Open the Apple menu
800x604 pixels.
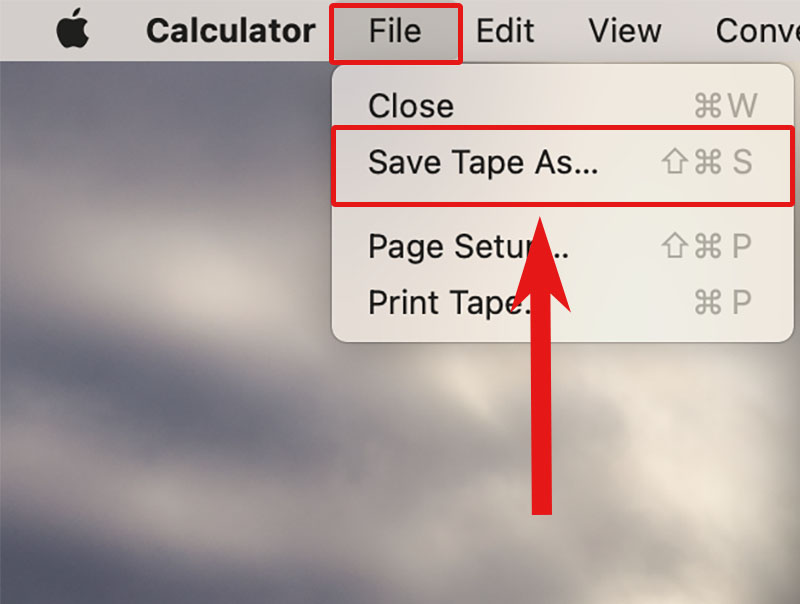72,31
